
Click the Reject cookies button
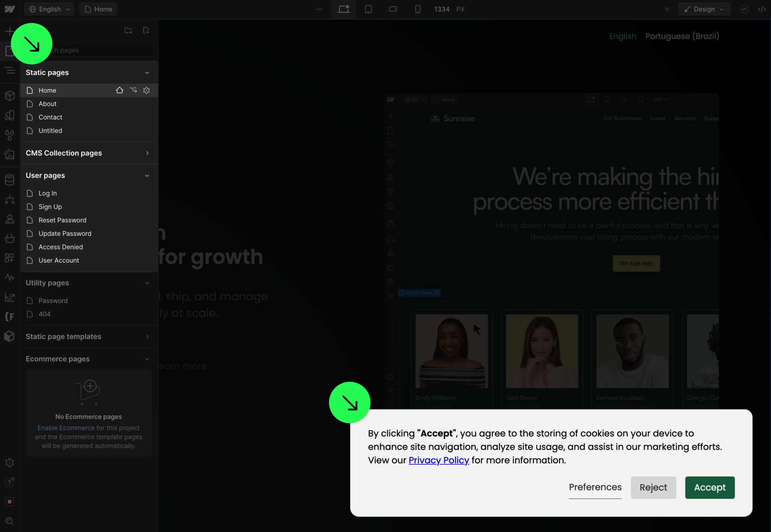tap(653, 487)
